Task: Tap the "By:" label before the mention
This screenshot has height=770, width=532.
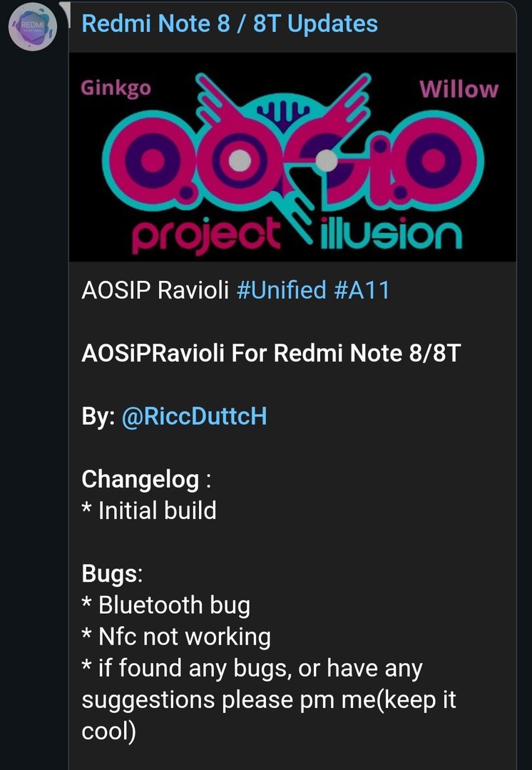Action: [x=98, y=416]
